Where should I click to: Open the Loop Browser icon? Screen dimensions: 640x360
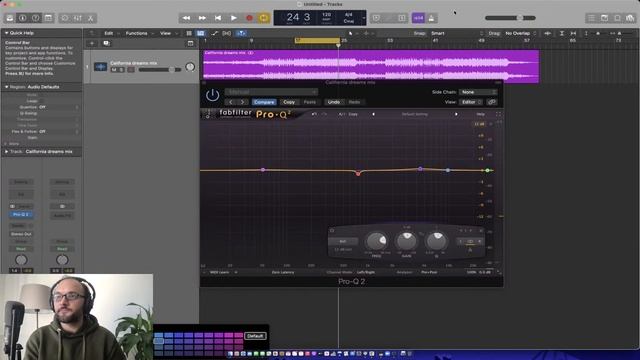tap(618, 18)
